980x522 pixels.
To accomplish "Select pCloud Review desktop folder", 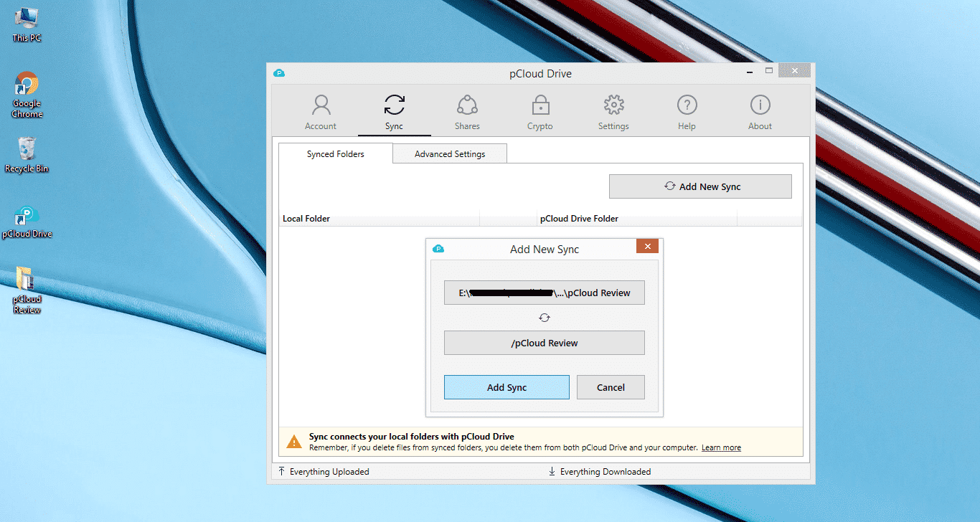I will click(x=27, y=290).
